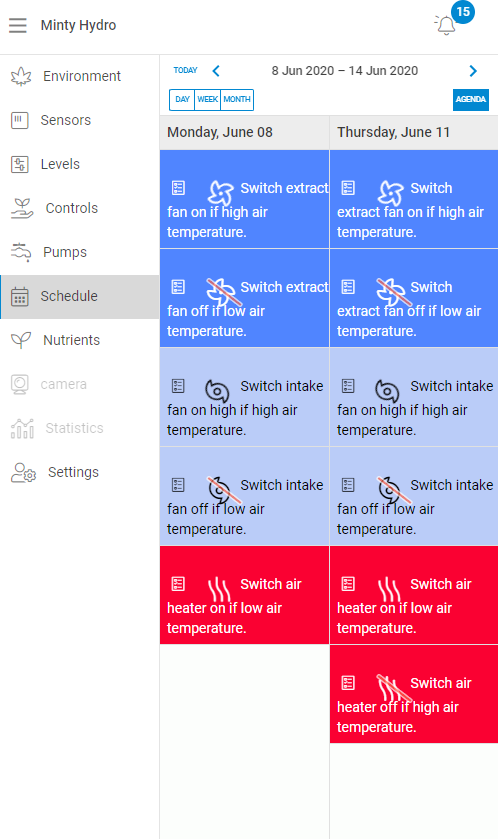Click the Nutrients sprout icon
498x839 pixels.
coord(21,340)
